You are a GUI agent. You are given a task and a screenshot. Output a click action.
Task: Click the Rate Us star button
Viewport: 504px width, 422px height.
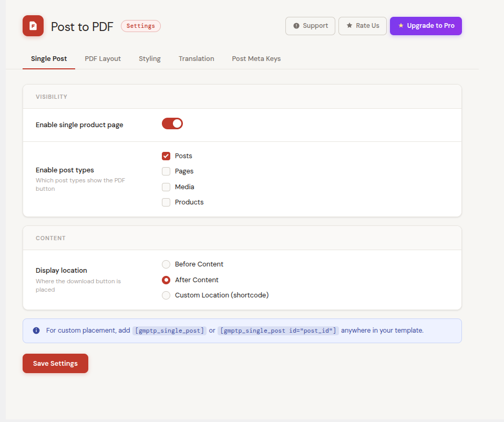coord(363,26)
